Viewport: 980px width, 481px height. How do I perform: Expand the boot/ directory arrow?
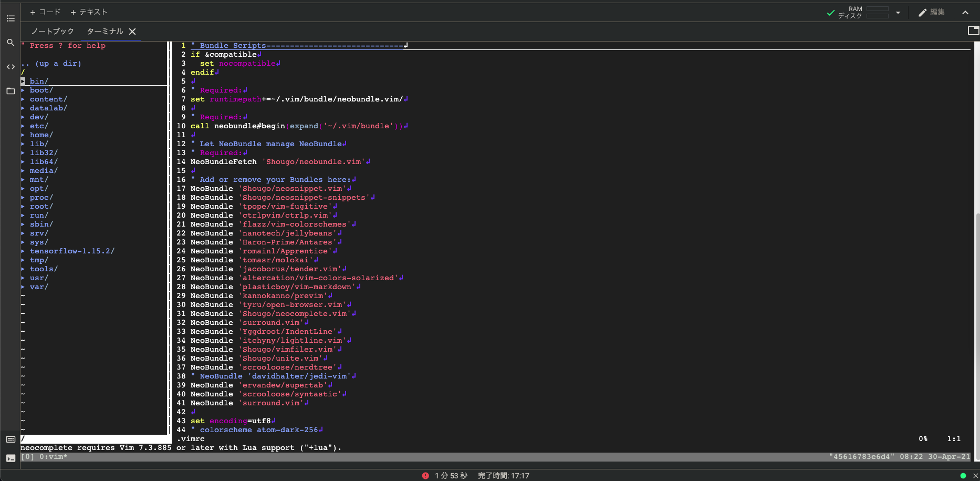tap(23, 90)
